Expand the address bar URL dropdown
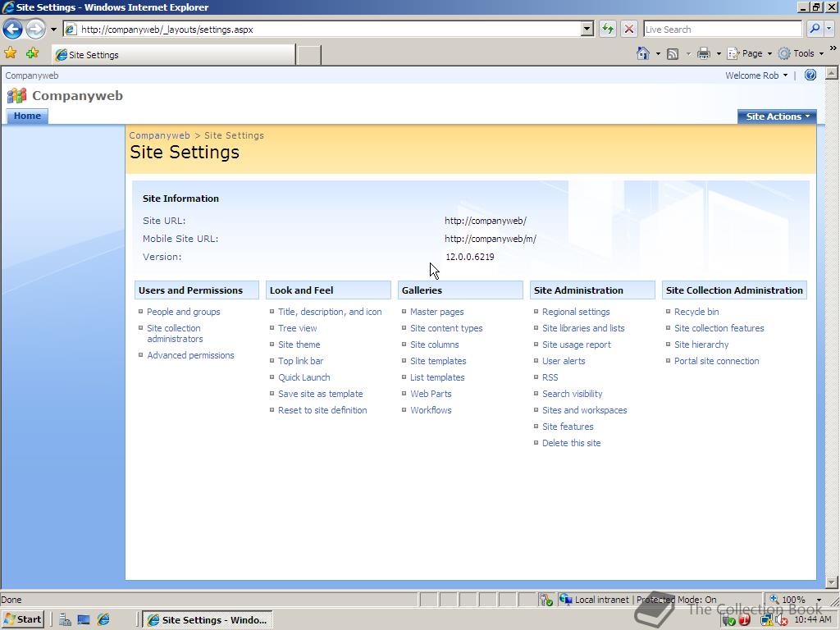Image resolution: width=840 pixels, height=630 pixels. pyautogui.click(x=587, y=29)
